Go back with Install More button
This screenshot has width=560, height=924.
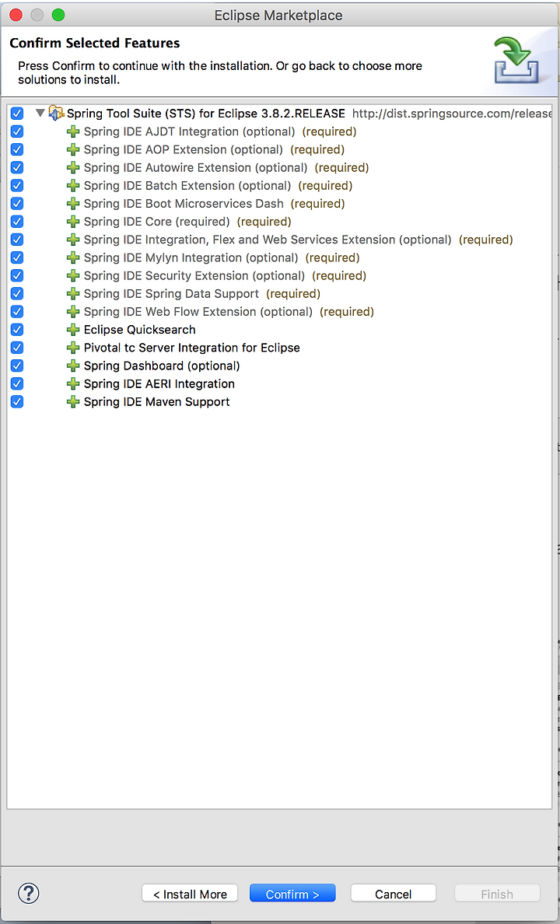[x=190, y=894]
